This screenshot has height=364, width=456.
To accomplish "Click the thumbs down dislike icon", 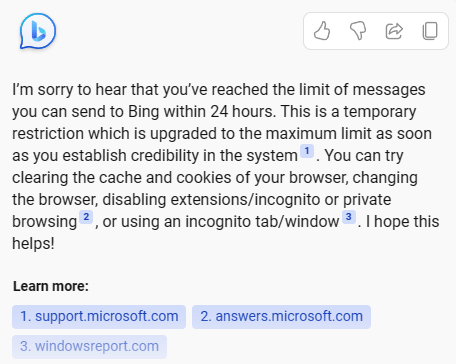I will tap(358, 31).
